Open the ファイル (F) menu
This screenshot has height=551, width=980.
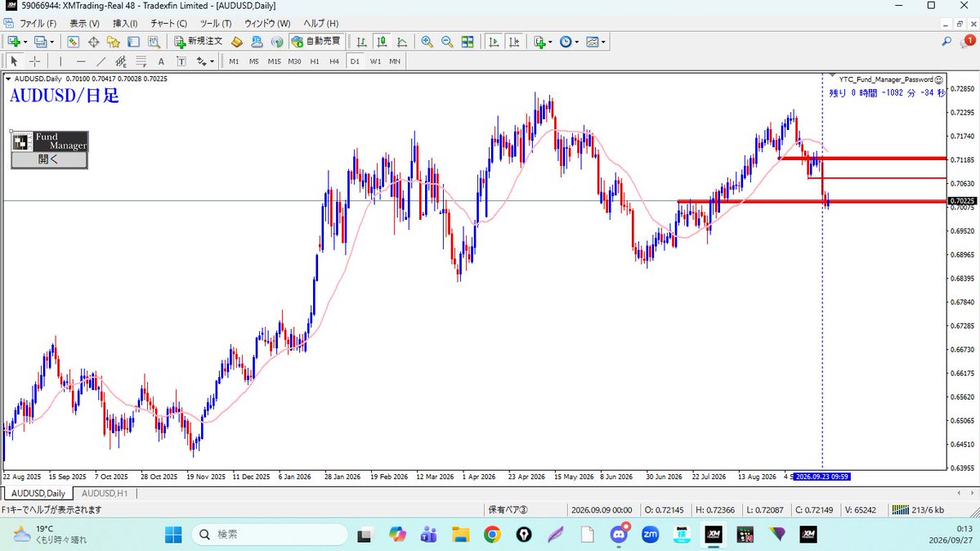(38, 24)
